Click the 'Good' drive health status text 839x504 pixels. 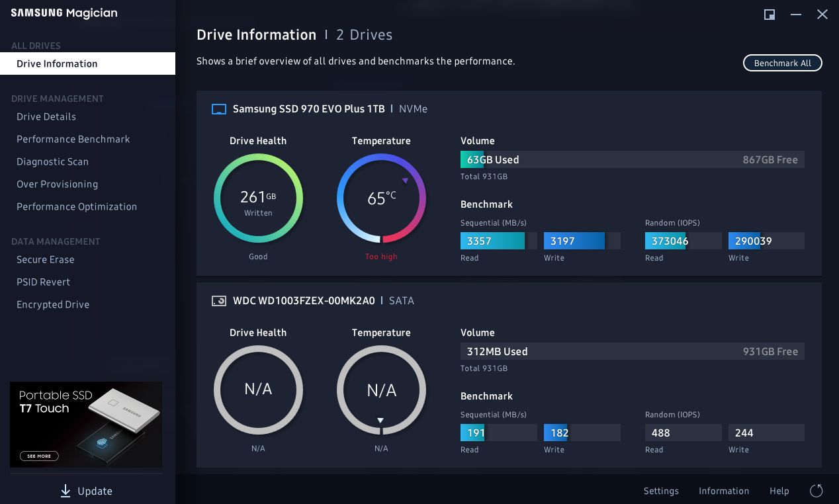point(258,257)
